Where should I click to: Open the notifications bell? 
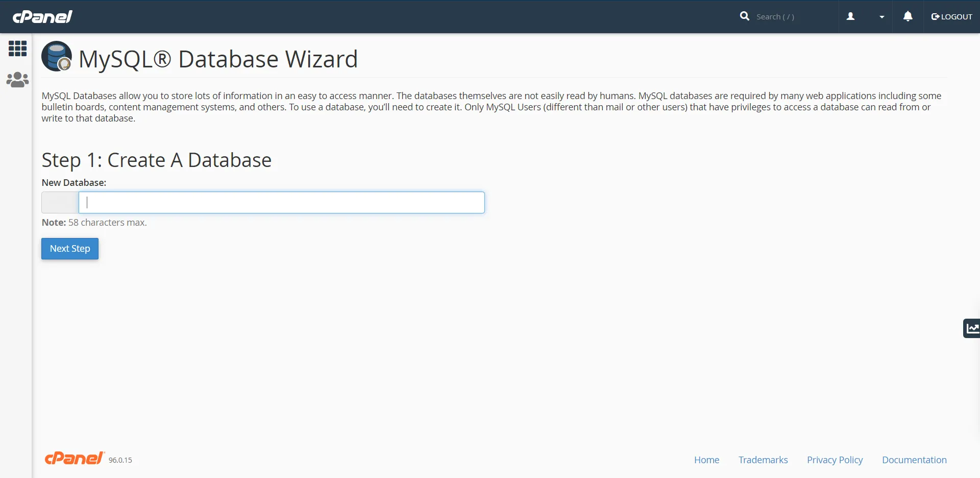point(908,16)
